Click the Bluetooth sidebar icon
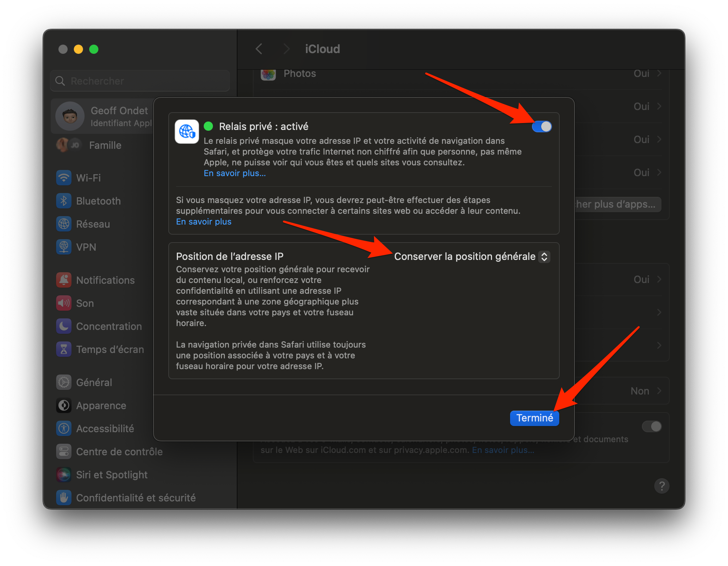Screen dimensions: 728x566 [64, 201]
